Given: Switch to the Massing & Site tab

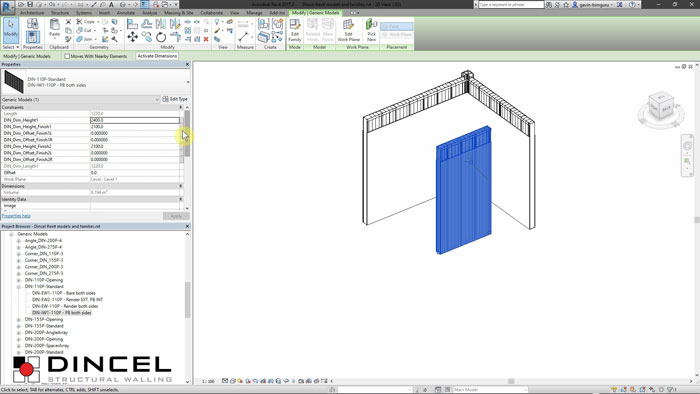Looking at the screenshot, I should [x=179, y=13].
